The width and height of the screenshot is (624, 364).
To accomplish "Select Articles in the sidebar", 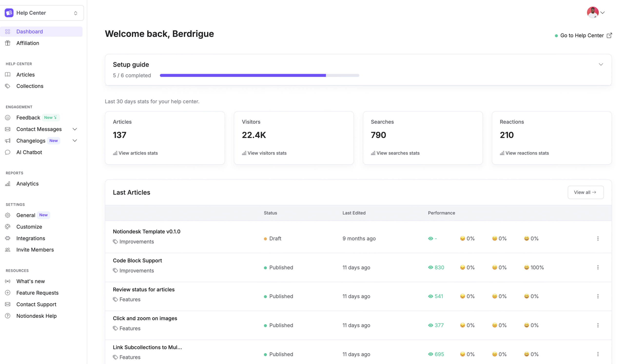I will [x=25, y=75].
